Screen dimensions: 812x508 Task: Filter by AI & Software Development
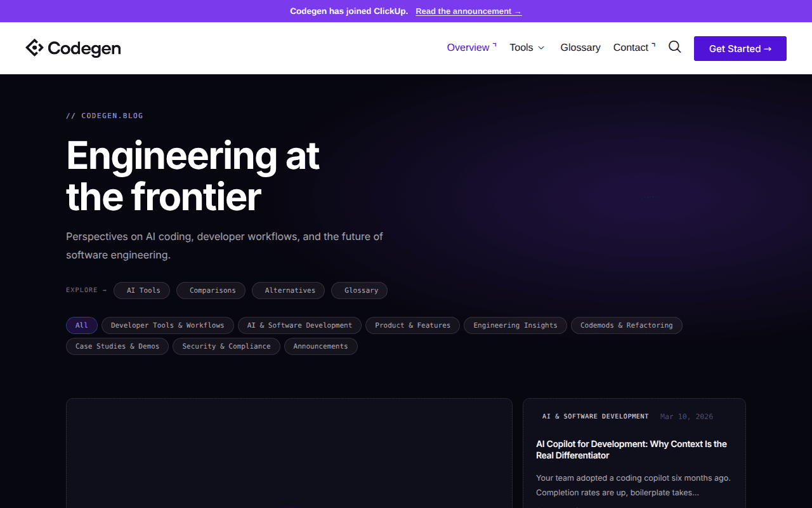click(299, 325)
